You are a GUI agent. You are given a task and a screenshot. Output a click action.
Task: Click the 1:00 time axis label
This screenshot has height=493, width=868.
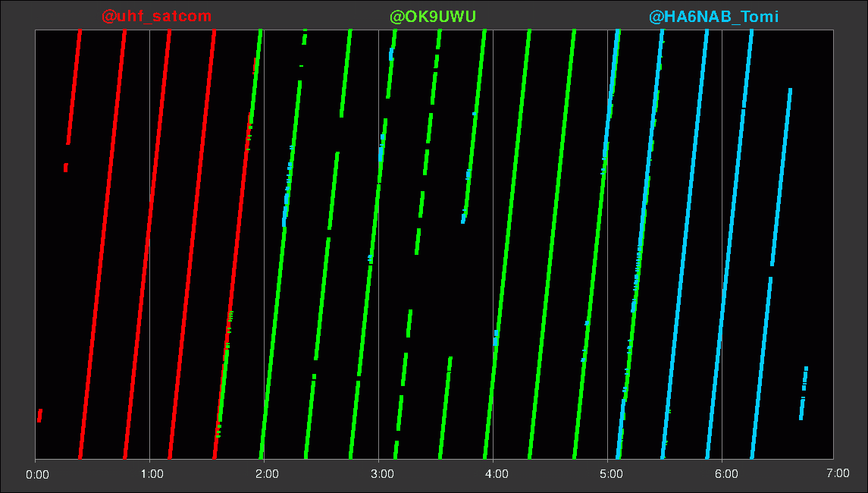tap(152, 474)
